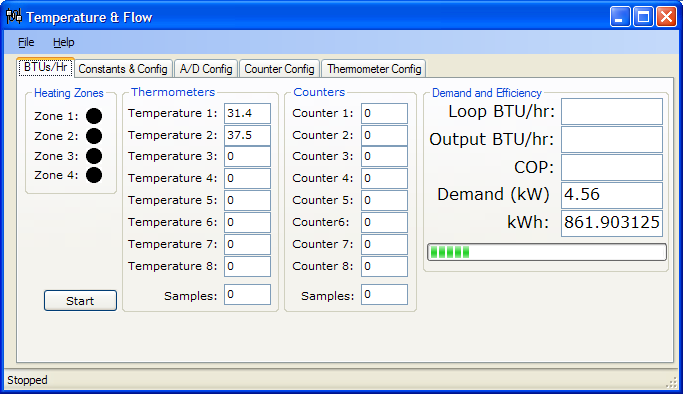Click the Stopped status bar text
Viewport: 683px width, 394px height.
coord(27,380)
